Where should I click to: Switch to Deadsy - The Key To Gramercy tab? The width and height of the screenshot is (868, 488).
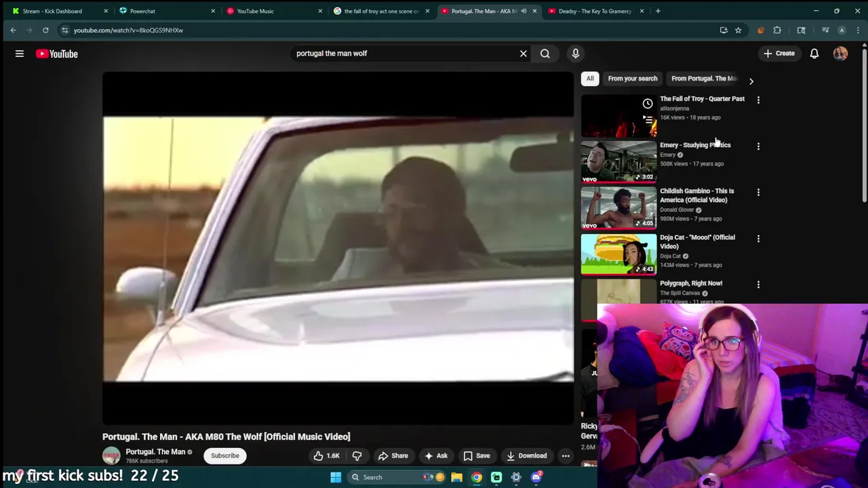coord(595,11)
